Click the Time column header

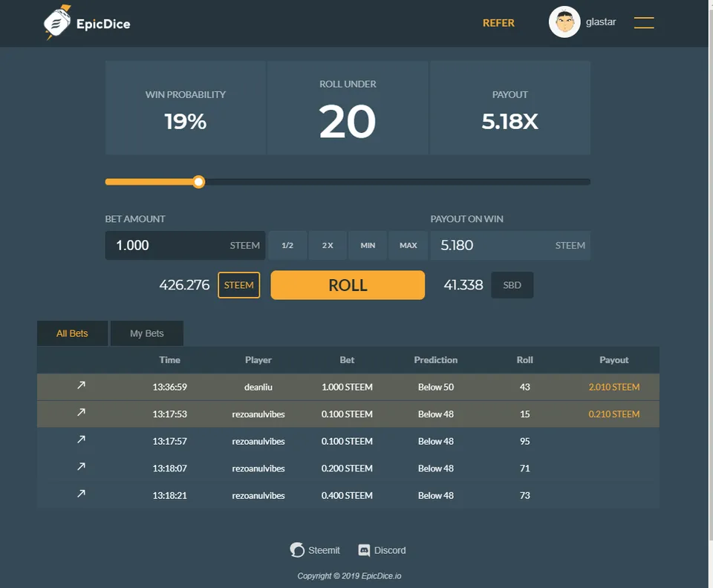169,360
